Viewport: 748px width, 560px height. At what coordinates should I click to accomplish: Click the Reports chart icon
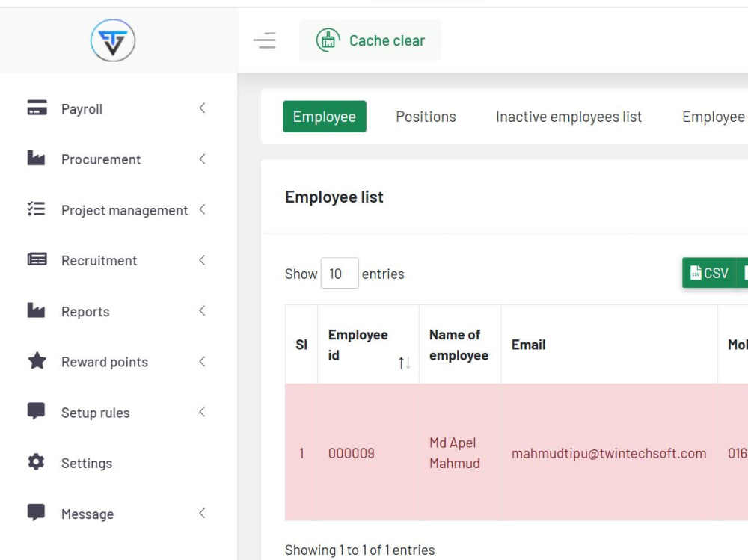coord(36,310)
